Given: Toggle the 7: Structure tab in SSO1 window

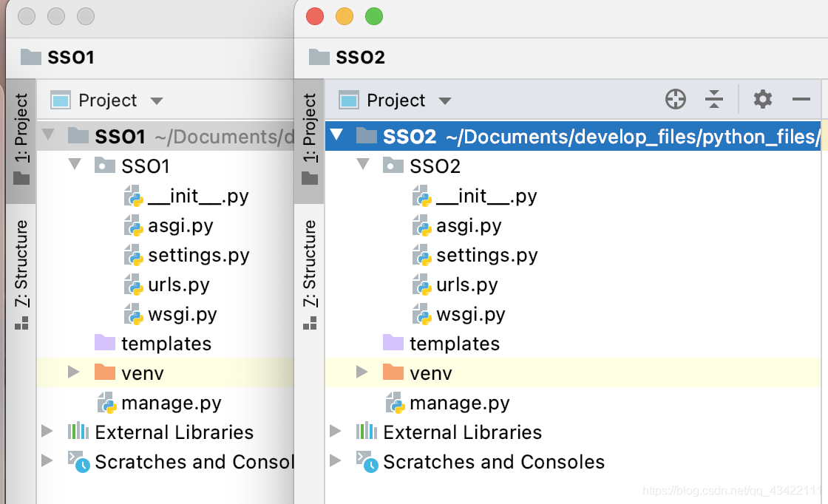Looking at the screenshot, I should pos(21,274).
